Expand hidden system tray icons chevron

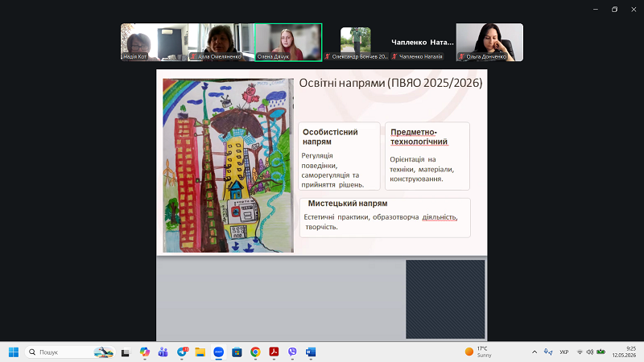coord(535,352)
